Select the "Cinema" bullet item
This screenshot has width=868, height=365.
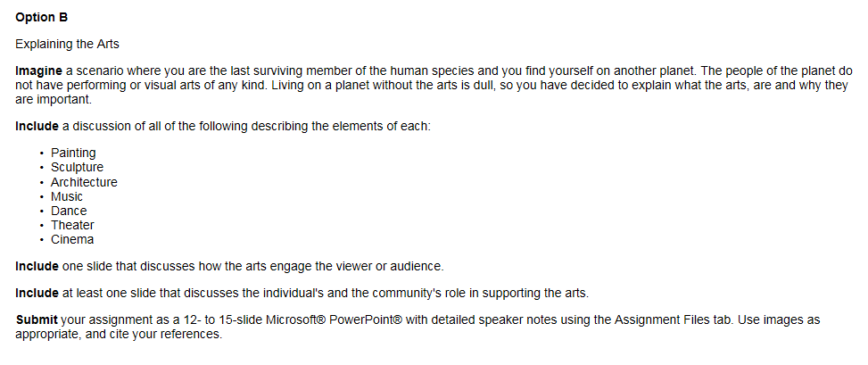pyautogui.click(x=72, y=239)
